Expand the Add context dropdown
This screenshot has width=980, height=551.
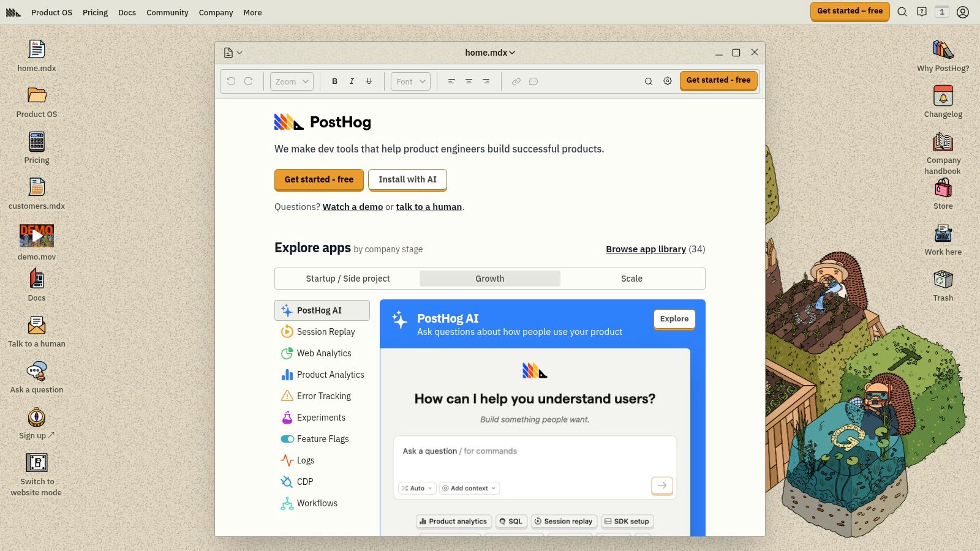click(469, 488)
